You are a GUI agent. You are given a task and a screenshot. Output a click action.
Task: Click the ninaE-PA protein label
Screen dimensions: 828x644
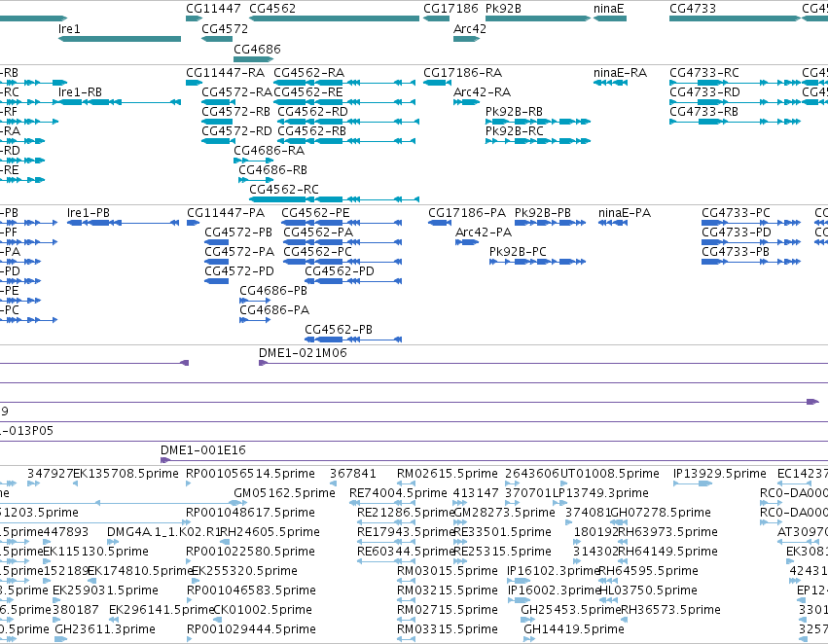(625, 213)
